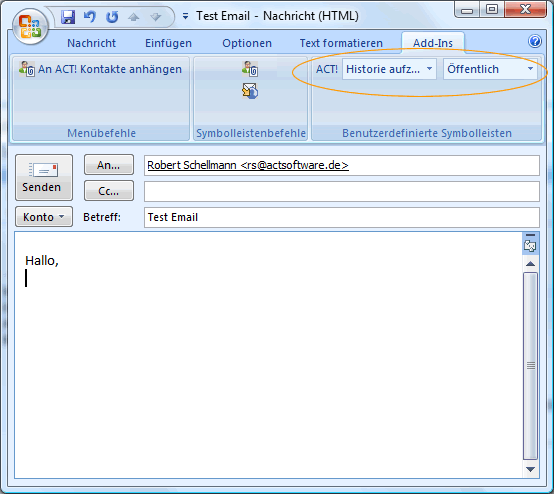The width and height of the screenshot is (554, 494).
Task: Click the Cc... button
Action: 109,191
